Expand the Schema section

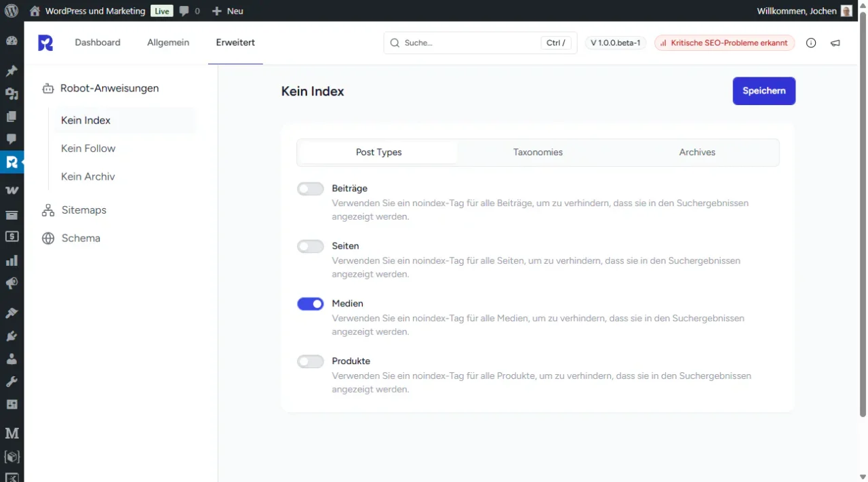pos(80,239)
